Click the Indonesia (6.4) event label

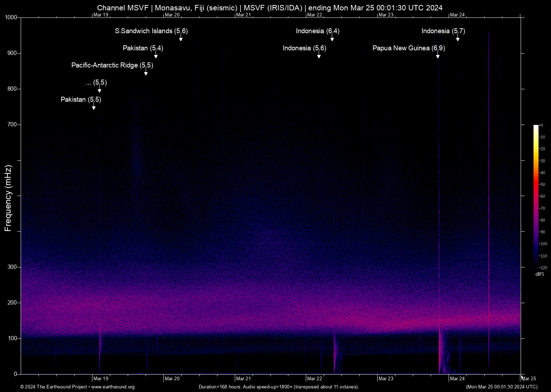coord(318,31)
